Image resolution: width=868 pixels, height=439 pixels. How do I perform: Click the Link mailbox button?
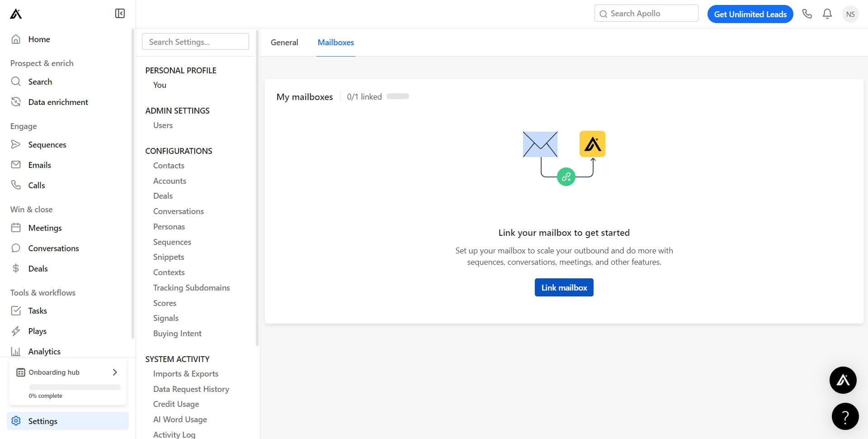[563, 287]
